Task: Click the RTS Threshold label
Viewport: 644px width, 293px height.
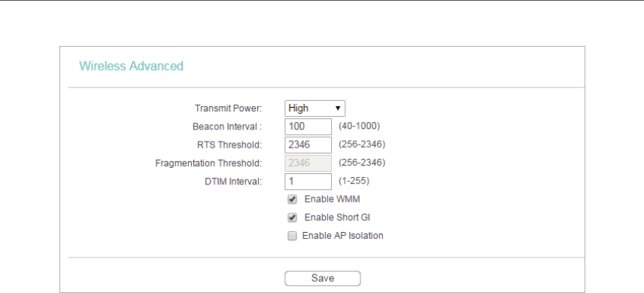Action: pyautogui.click(x=229, y=145)
